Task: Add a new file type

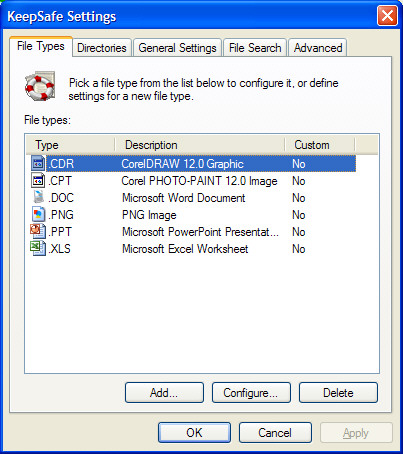Action: point(164,393)
